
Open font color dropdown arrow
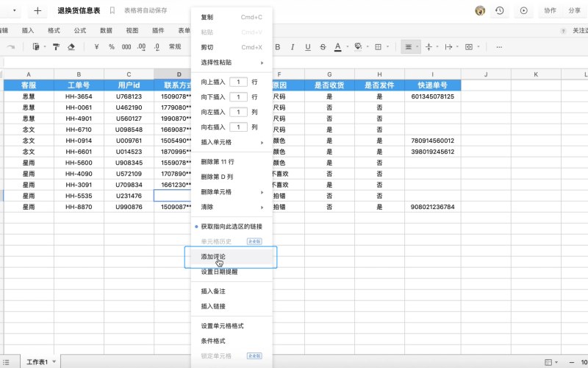click(347, 47)
